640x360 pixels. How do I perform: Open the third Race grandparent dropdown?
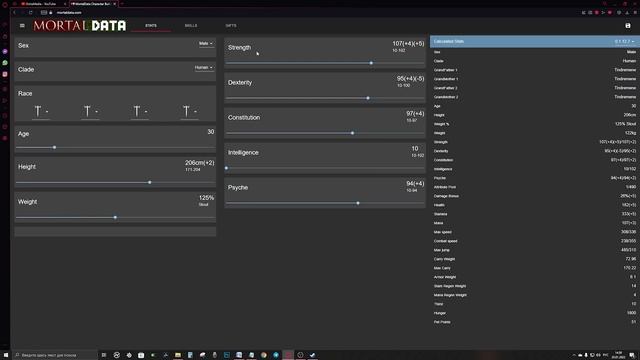(x=140, y=111)
